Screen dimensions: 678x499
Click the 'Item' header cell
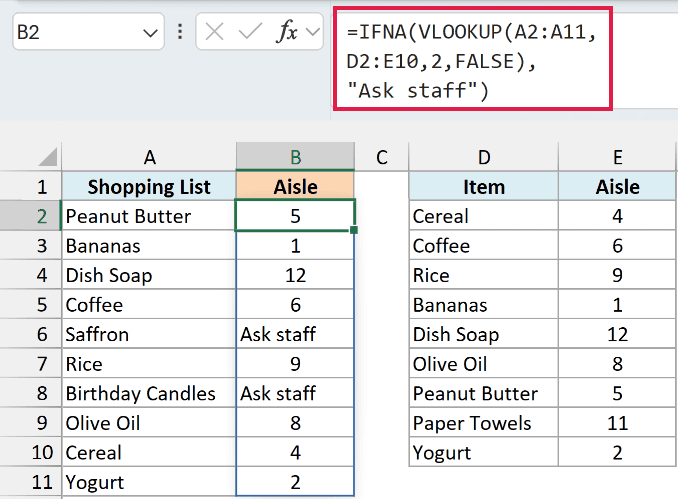tap(484, 186)
